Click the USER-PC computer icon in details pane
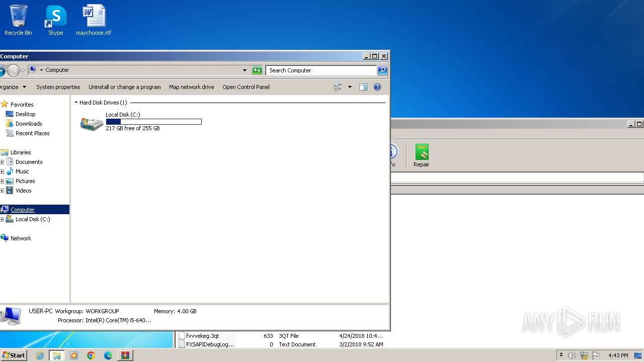 pyautogui.click(x=11, y=317)
